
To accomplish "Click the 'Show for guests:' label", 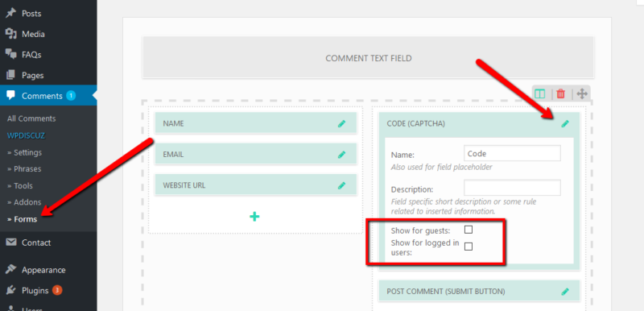I will [420, 230].
